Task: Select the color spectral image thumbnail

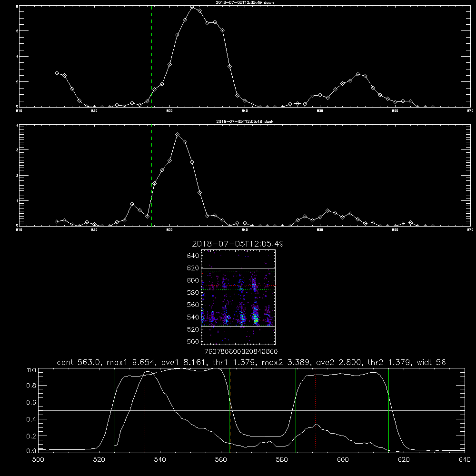Action: [x=238, y=297]
